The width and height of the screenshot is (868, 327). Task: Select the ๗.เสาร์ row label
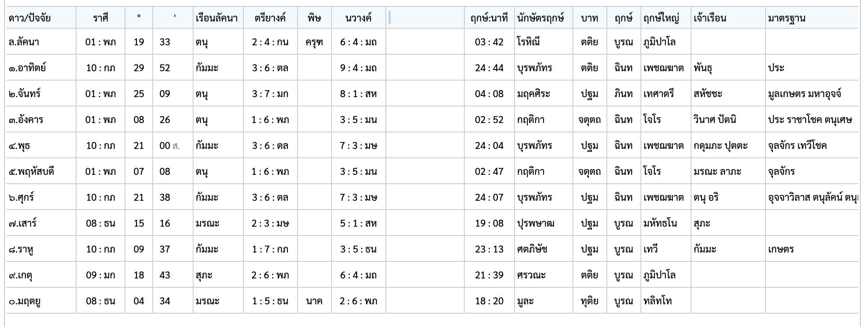pos(22,223)
